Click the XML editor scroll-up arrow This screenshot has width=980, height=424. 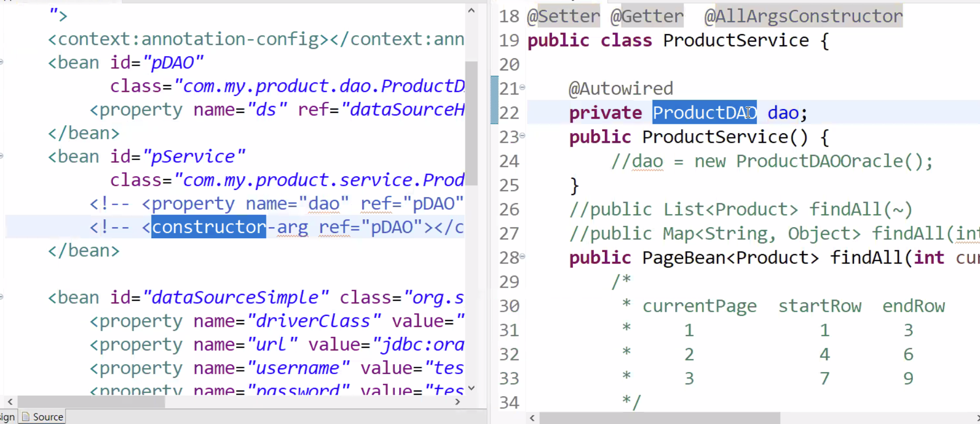click(x=471, y=10)
